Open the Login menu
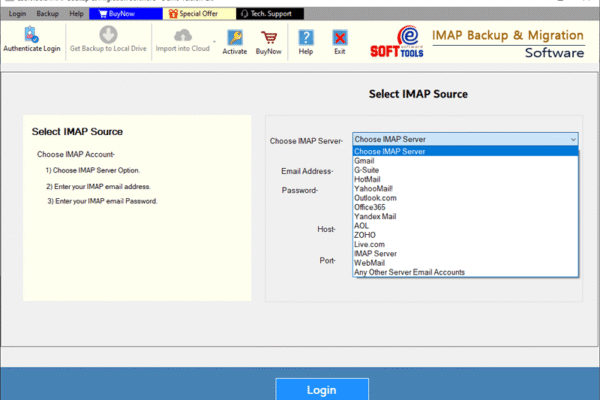600x400 pixels. [18, 14]
